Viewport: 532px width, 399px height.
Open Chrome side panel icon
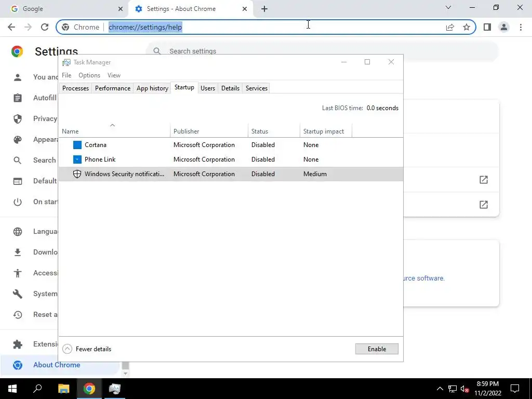(487, 27)
